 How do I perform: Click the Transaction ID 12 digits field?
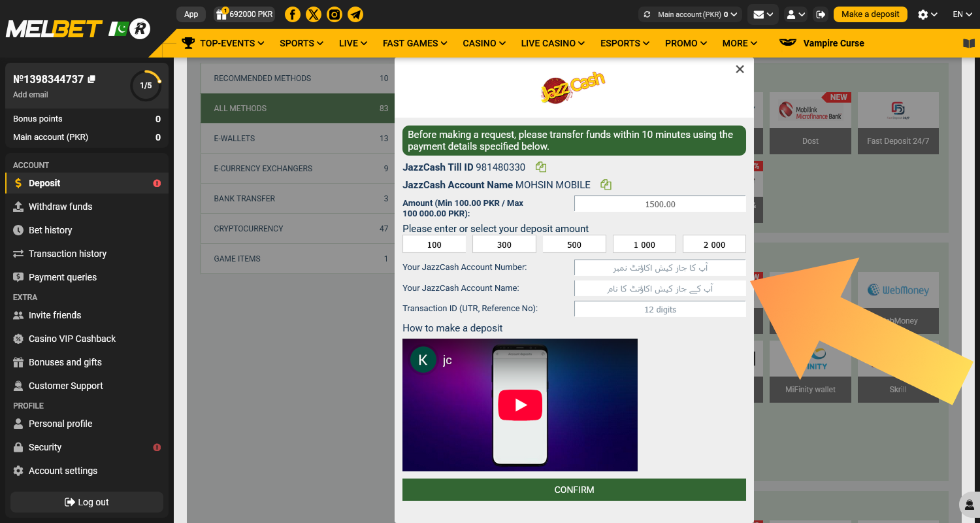point(660,309)
